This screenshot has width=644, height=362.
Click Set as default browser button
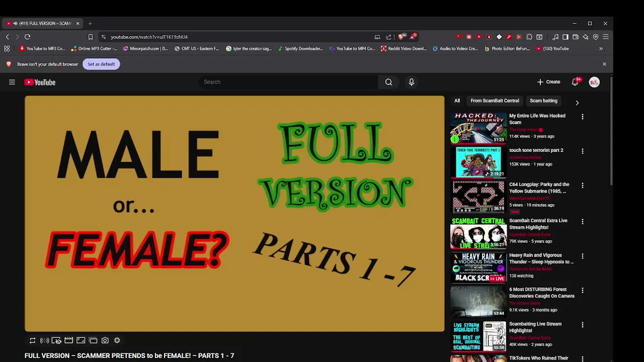101,64
